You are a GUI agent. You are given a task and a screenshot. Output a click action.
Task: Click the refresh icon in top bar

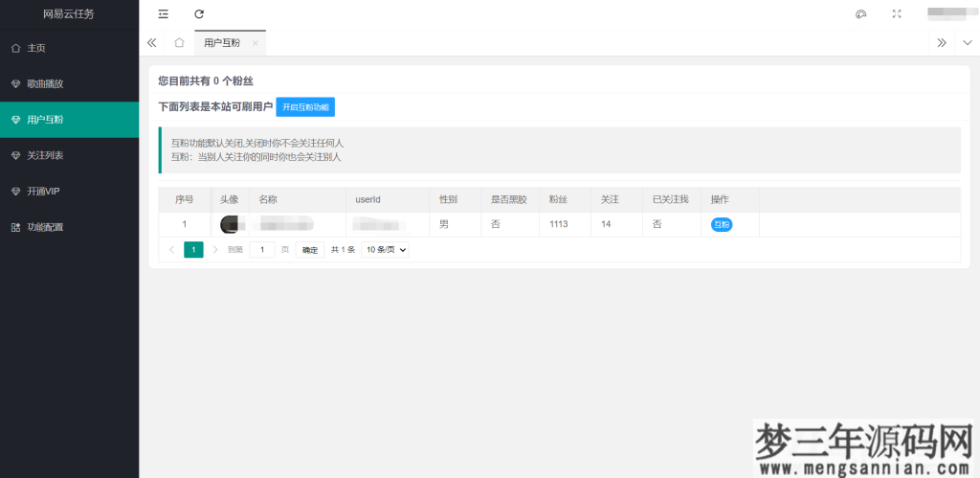199,14
